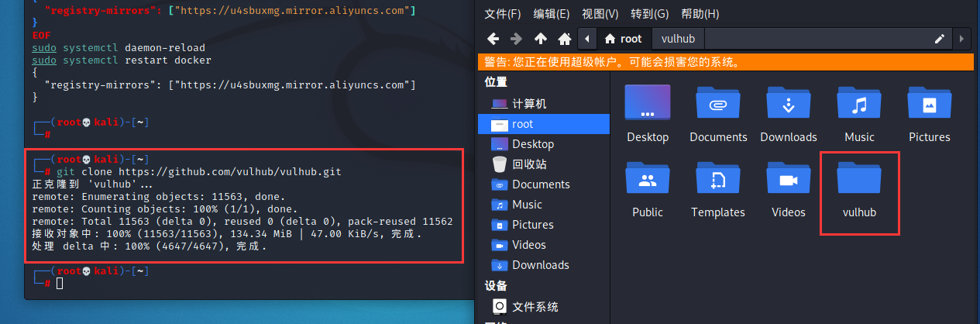Click '正克隆到 vulhub' terminal line
980x324 pixels.
(x=93, y=184)
